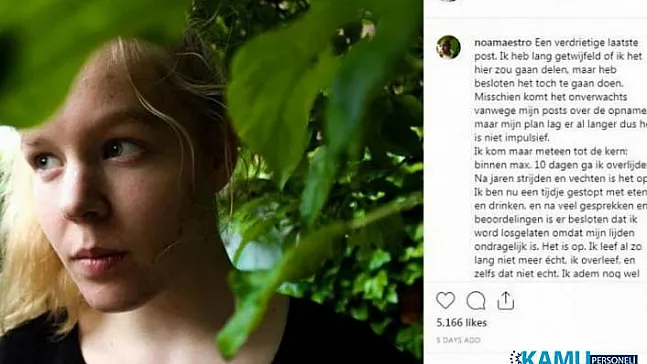Open comments via the speech bubble icon
This screenshot has height=364, width=647.
click(476, 300)
